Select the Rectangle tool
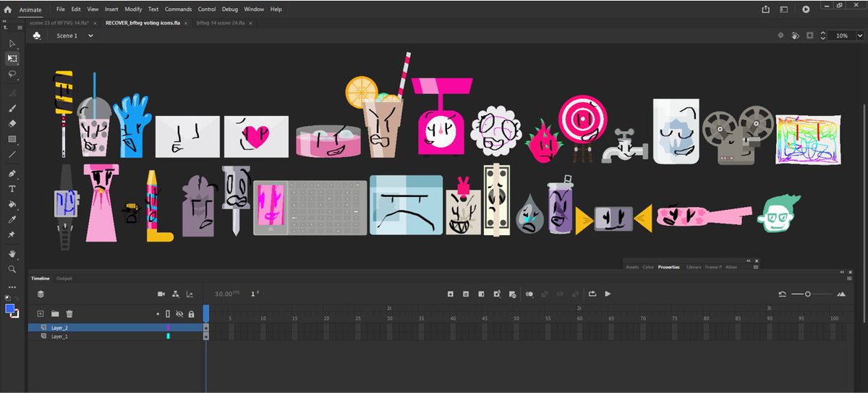The height and width of the screenshot is (393, 868). point(12,139)
